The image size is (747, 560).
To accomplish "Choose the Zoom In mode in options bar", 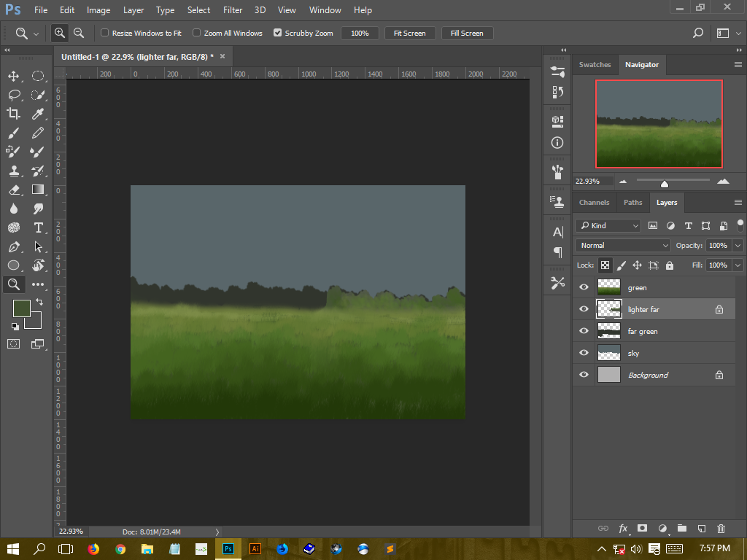I will click(x=60, y=33).
